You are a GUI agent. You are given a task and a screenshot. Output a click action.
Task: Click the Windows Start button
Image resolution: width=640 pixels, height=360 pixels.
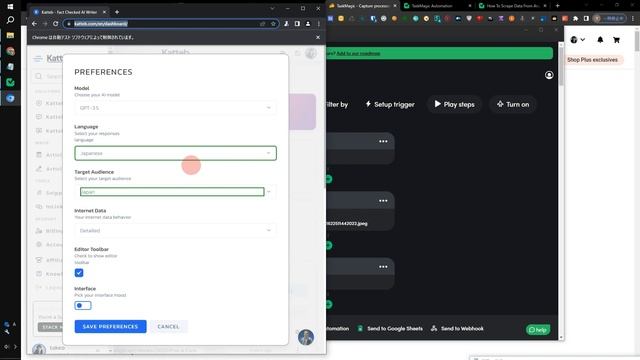click(x=10, y=7)
